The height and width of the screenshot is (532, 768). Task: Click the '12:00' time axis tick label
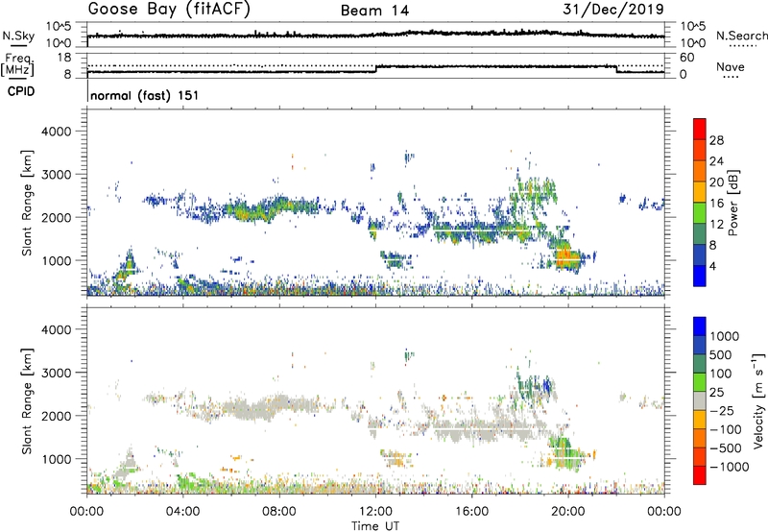point(375,512)
